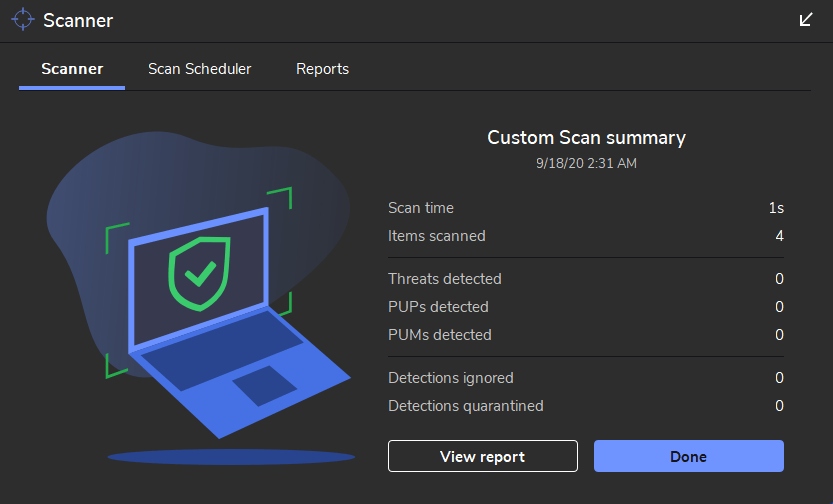Open the Scan Scheduler tab
833x504 pixels.
(x=199, y=69)
